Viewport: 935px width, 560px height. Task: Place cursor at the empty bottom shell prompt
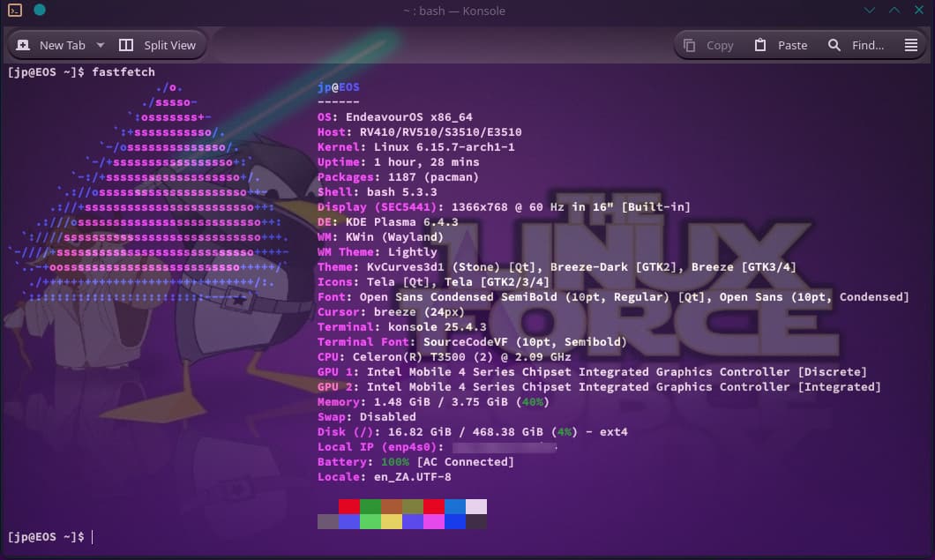tap(93, 537)
